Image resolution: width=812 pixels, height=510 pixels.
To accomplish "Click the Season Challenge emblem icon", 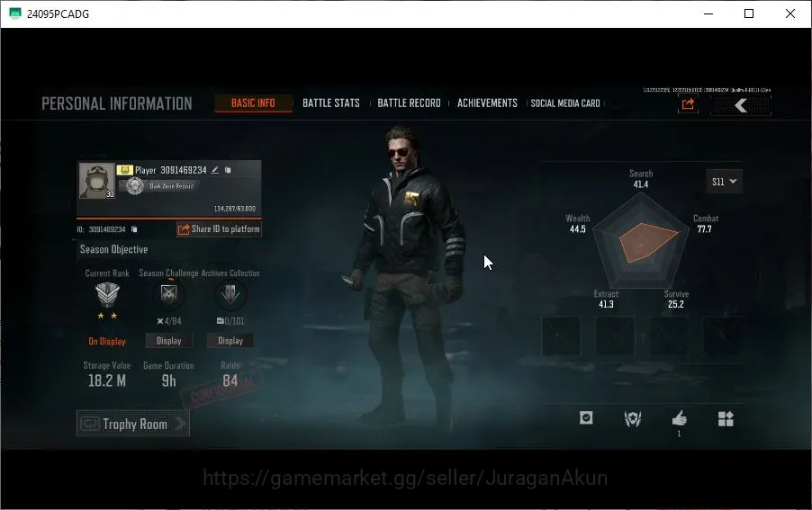I will [168, 294].
